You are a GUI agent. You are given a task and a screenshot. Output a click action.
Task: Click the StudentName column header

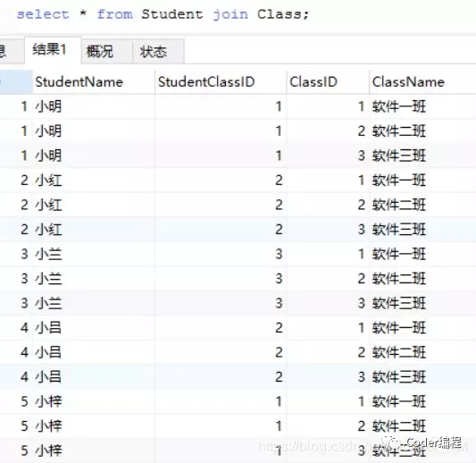(x=94, y=82)
